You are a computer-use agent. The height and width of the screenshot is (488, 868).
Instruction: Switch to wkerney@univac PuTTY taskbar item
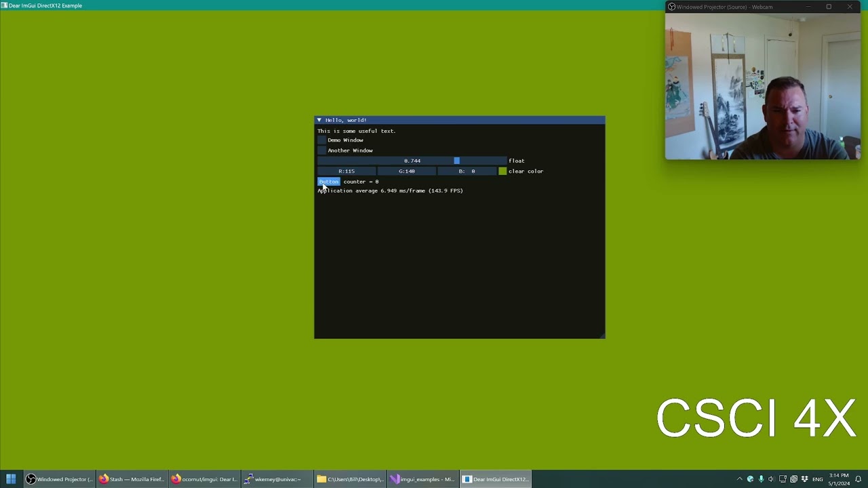pos(277,479)
